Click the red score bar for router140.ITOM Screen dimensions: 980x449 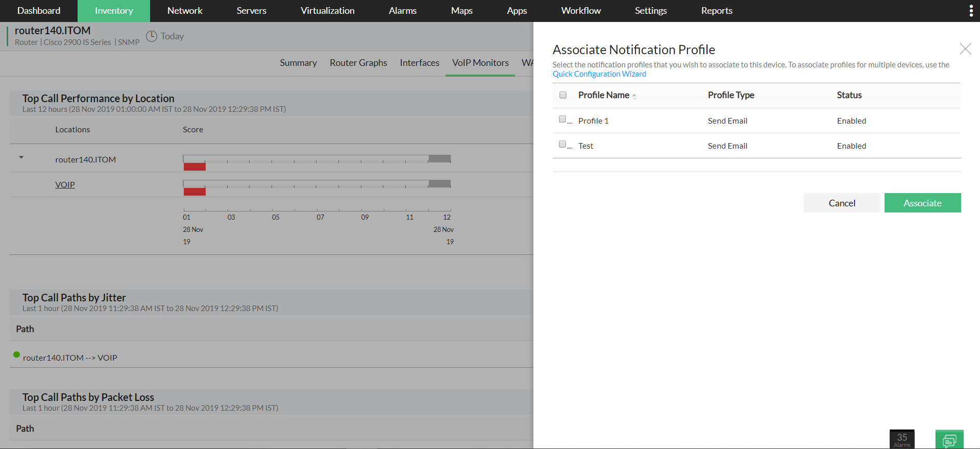[x=194, y=167]
